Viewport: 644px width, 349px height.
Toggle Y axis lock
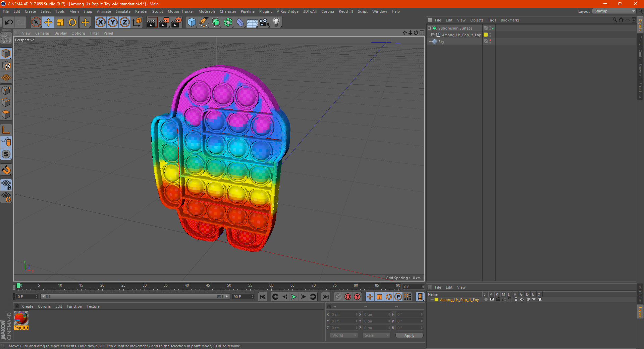click(x=113, y=22)
